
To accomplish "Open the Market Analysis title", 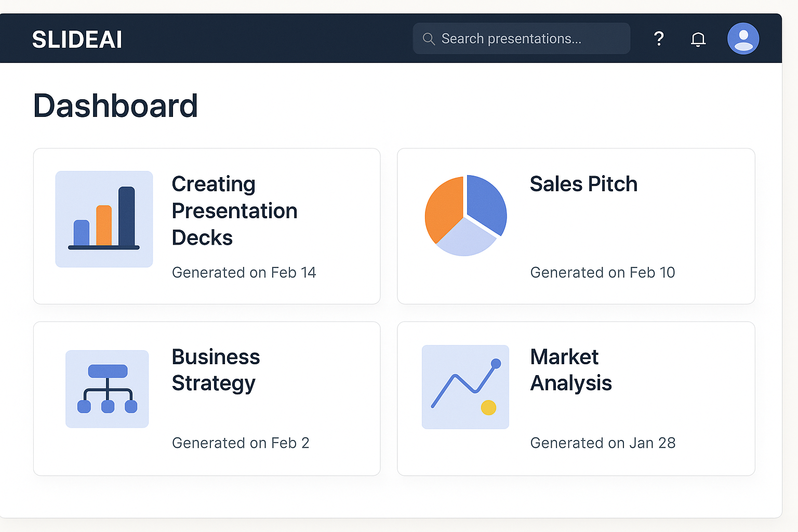I will pos(570,370).
